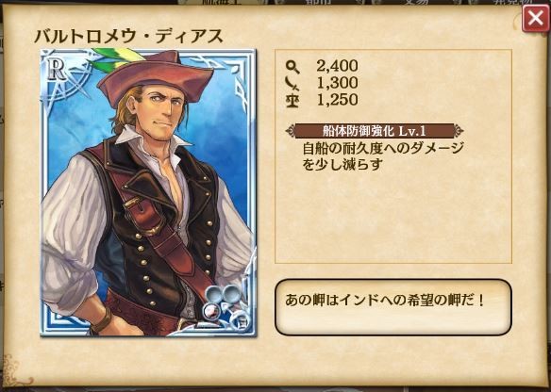Click the R rarity badge on card

[57, 70]
